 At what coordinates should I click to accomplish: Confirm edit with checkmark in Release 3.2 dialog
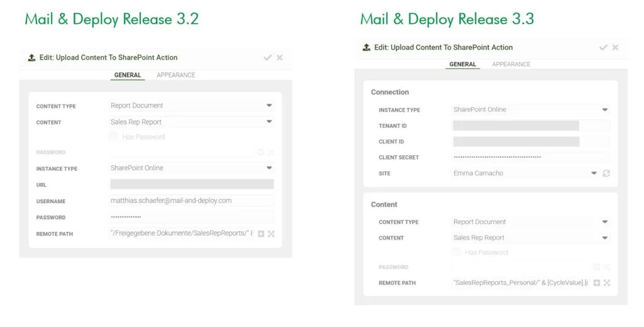pyautogui.click(x=268, y=57)
